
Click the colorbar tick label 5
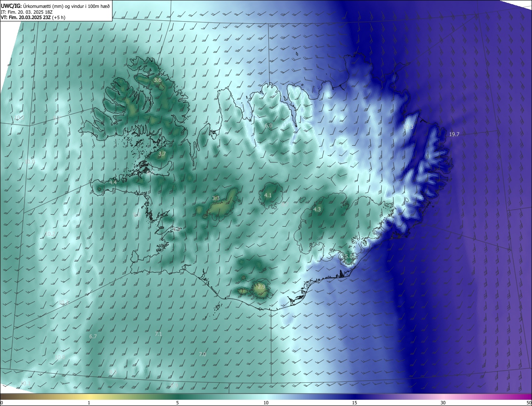coord(177,403)
